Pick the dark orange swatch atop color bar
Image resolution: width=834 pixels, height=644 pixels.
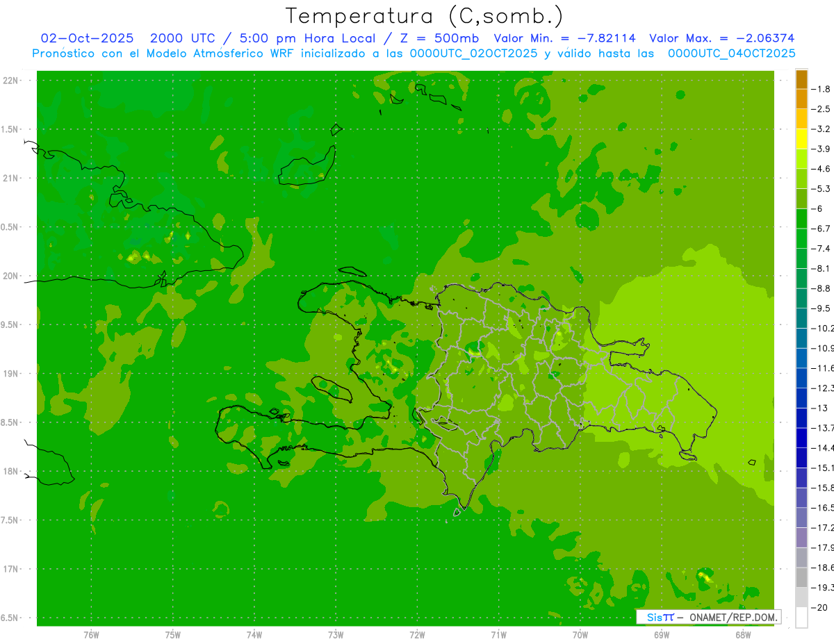(801, 79)
